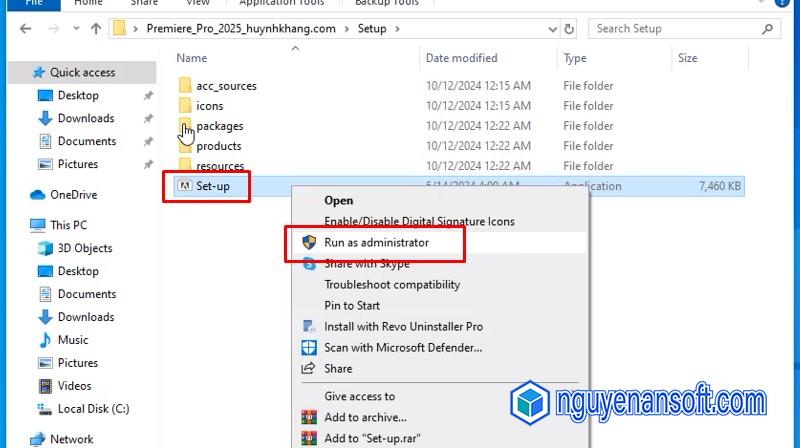Click the acc_sources folder icon

[185, 86]
